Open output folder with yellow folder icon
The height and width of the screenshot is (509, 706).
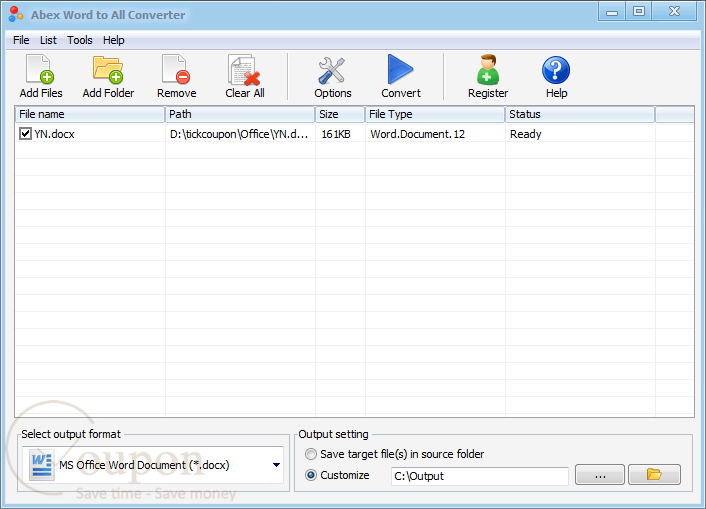coord(654,474)
